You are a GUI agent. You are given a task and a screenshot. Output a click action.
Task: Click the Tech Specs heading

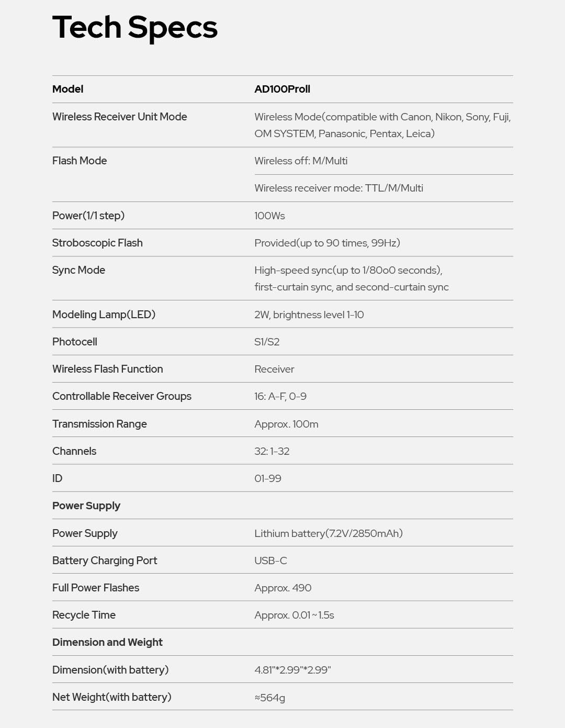pyautogui.click(x=134, y=27)
